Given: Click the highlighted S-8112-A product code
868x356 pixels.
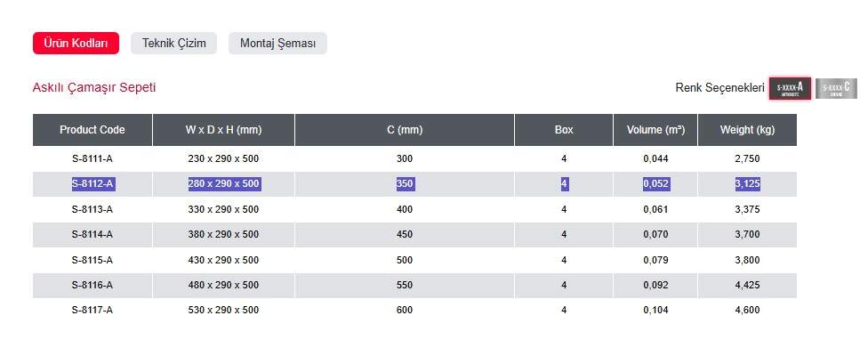Looking at the screenshot, I should tap(92, 184).
